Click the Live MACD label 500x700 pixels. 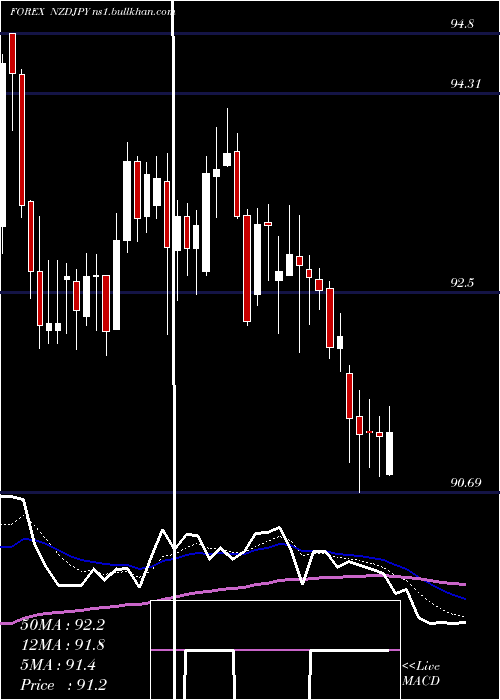pos(421,674)
